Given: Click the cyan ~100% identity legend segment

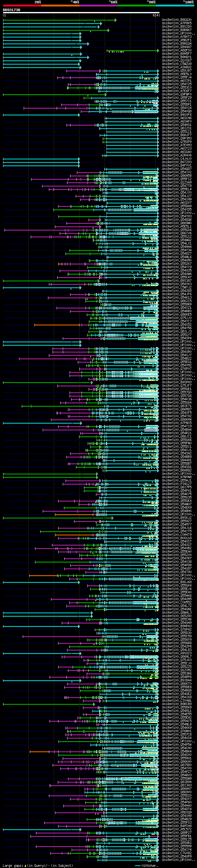Looking at the screenshot, I should [x=175, y=6].
